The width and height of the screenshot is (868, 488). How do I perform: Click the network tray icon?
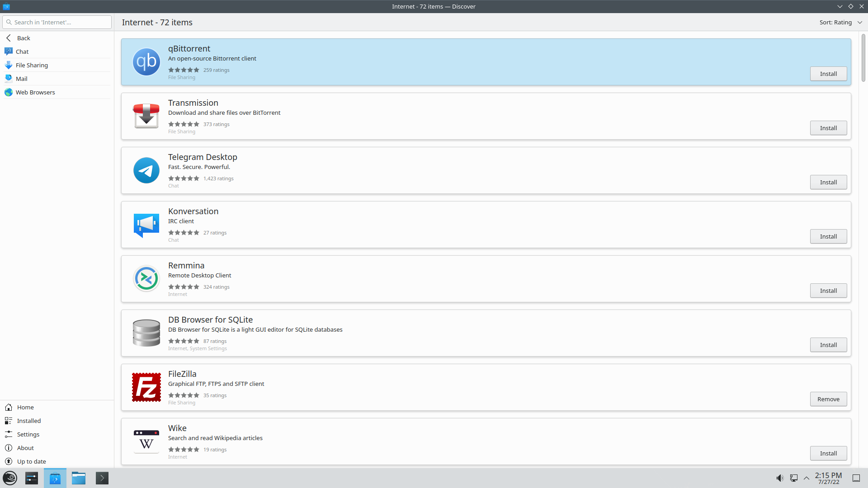pyautogui.click(x=793, y=478)
